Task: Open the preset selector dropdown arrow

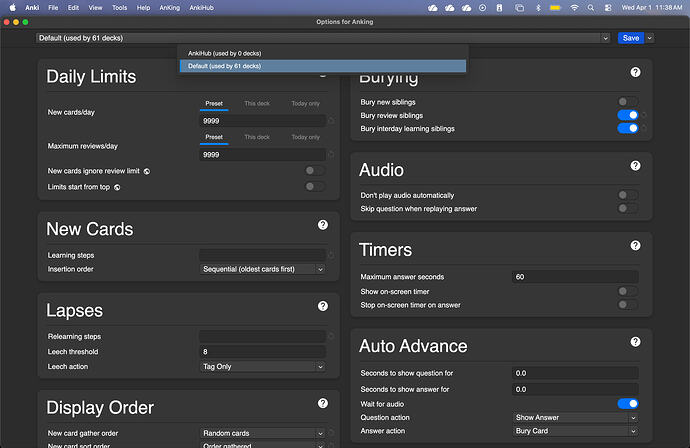Action: tap(606, 38)
